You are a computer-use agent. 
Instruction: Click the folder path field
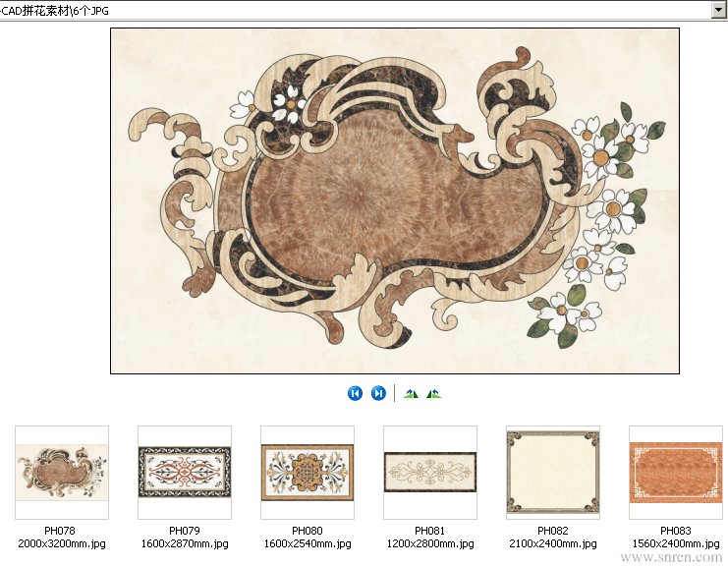356,10
